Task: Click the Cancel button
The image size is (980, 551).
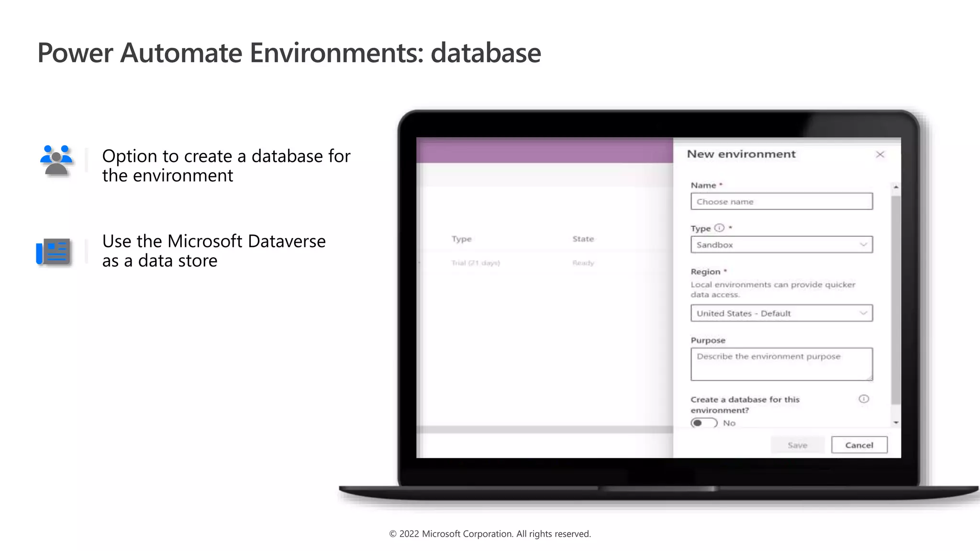Action: 859,445
